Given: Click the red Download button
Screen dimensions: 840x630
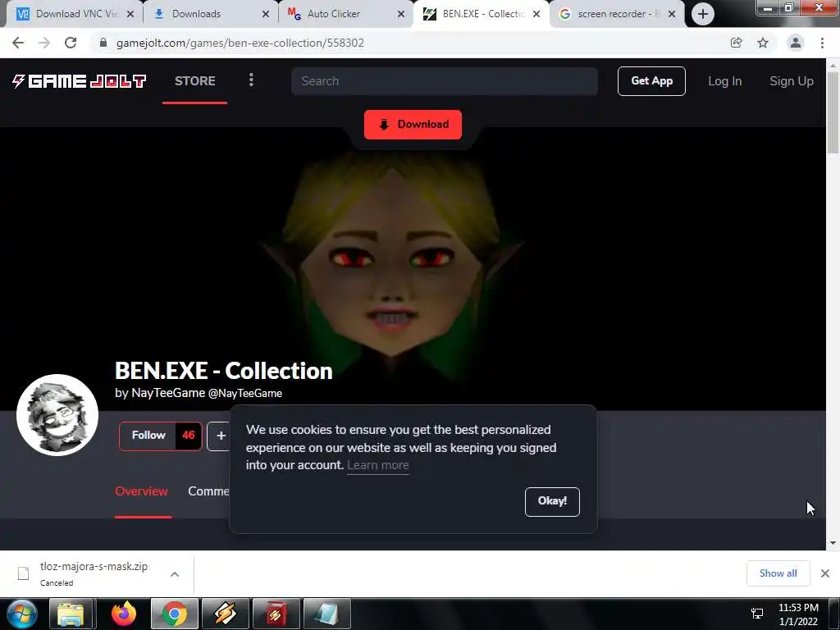Looking at the screenshot, I should pos(413,125).
